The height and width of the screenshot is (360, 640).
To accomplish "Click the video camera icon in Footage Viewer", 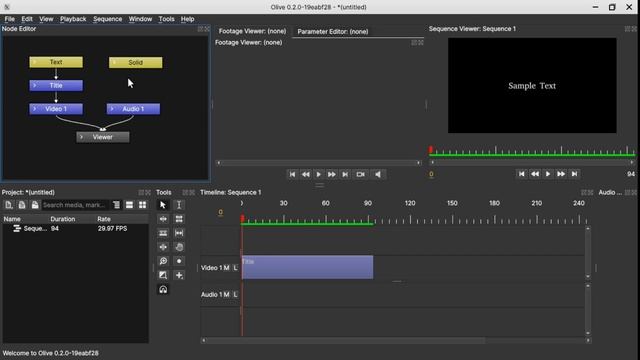I will point(360,174).
